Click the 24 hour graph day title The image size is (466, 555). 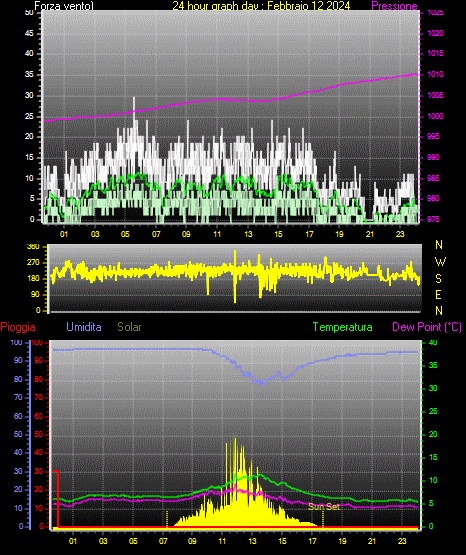[x=261, y=6]
